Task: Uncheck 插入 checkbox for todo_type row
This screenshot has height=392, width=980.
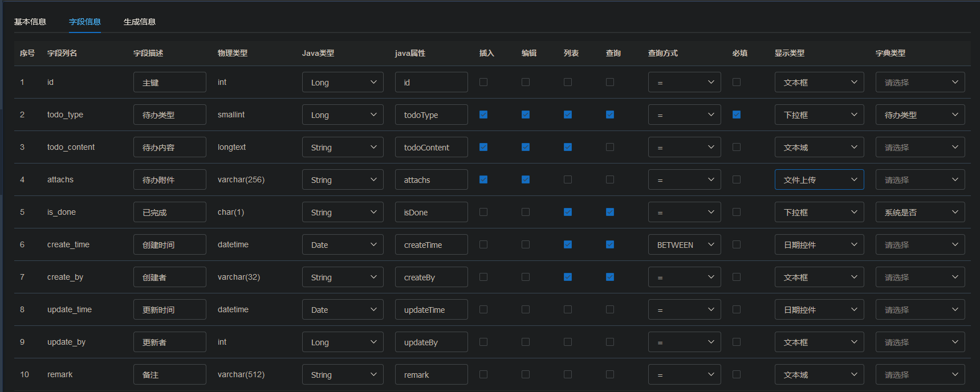Action: pos(483,115)
